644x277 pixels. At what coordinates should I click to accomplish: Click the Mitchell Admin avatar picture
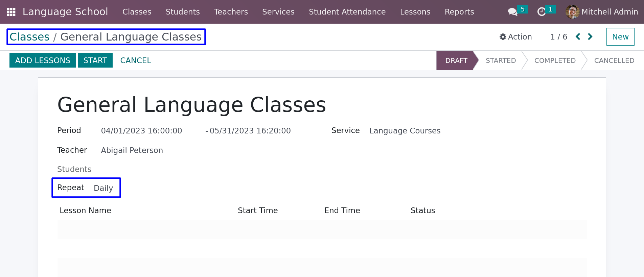pyautogui.click(x=572, y=12)
